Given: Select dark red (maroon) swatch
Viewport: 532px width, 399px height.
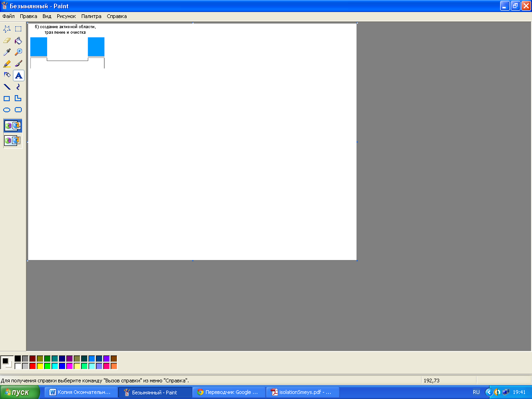Looking at the screenshot, I should pyautogui.click(x=33, y=359).
